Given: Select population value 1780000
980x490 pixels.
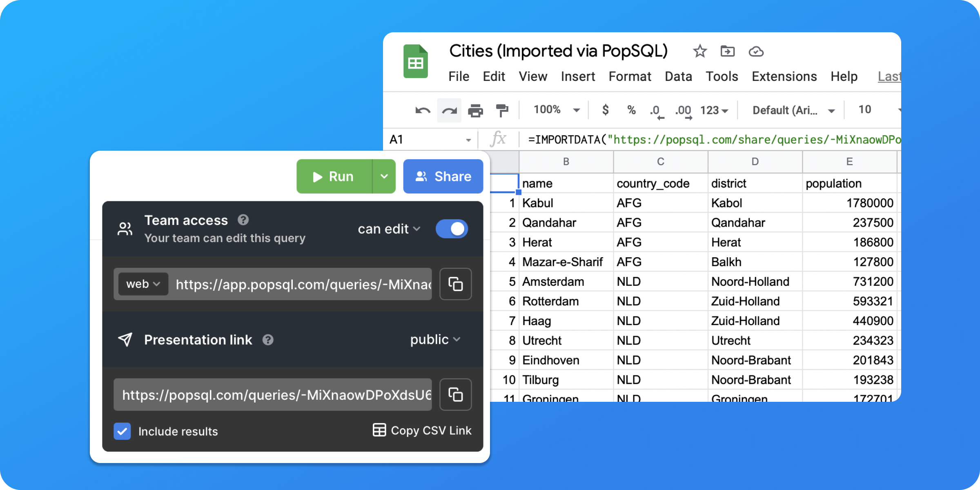Looking at the screenshot, I should pos(849,203).
